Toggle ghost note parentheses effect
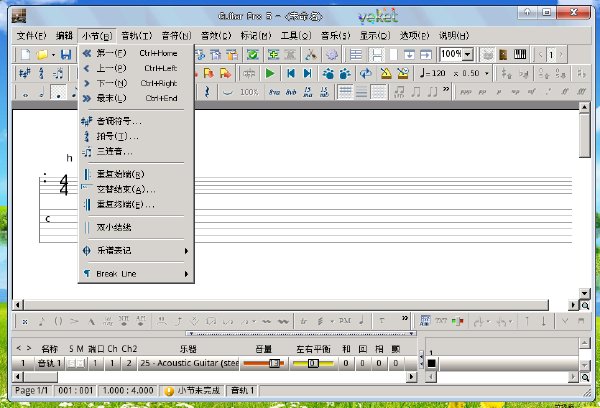 click(58, 322)
